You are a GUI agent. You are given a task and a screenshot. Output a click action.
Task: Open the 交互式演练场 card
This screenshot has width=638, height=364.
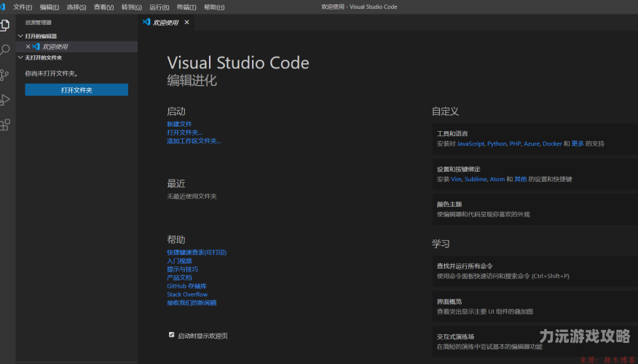pos(535,341)
